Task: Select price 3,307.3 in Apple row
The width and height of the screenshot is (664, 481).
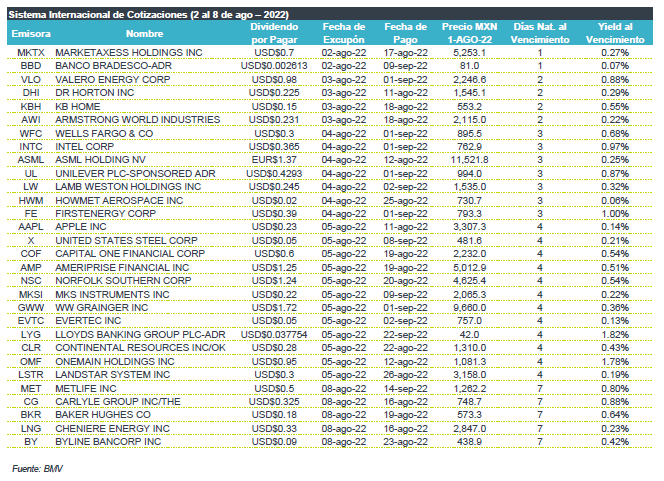Action: click(x=470, y=227)
